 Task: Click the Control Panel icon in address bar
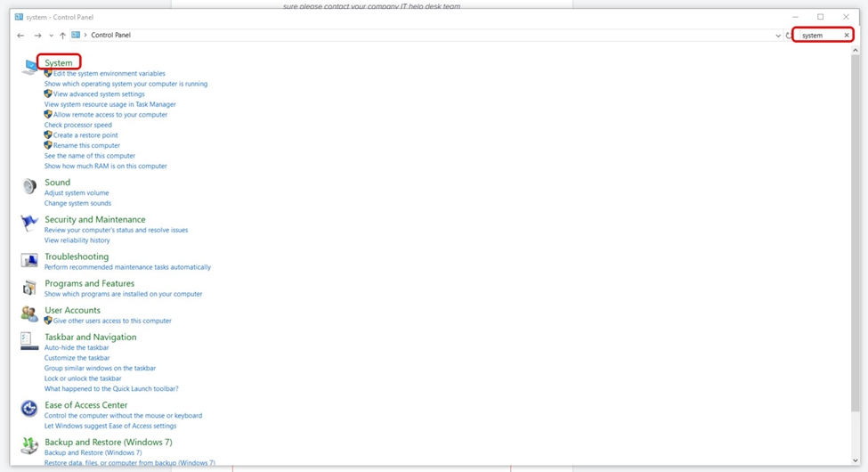pyautogui.click(x=76, y=35)
